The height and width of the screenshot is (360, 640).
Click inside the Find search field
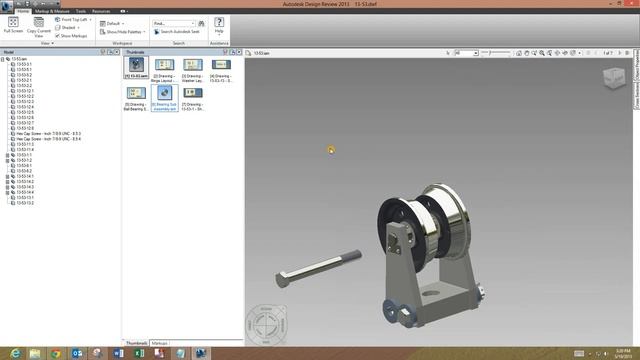tap(174, 23)
